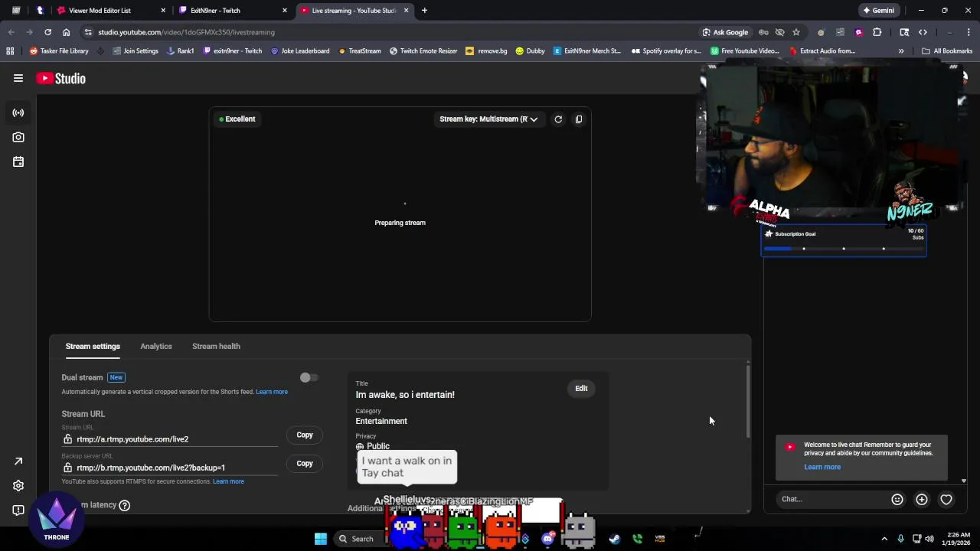This screenshot has width=980, height=551.
Task: Click the taskbar volume speaker icon
Action: click(x=929, y=539)
